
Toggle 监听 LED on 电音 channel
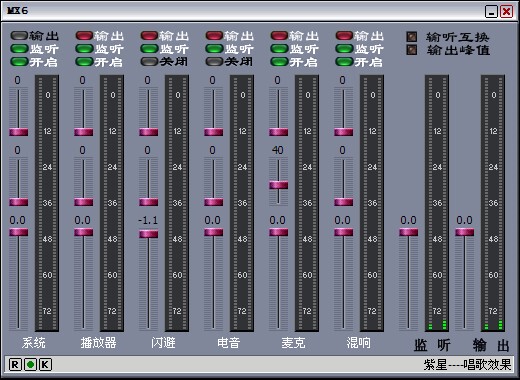214,49
